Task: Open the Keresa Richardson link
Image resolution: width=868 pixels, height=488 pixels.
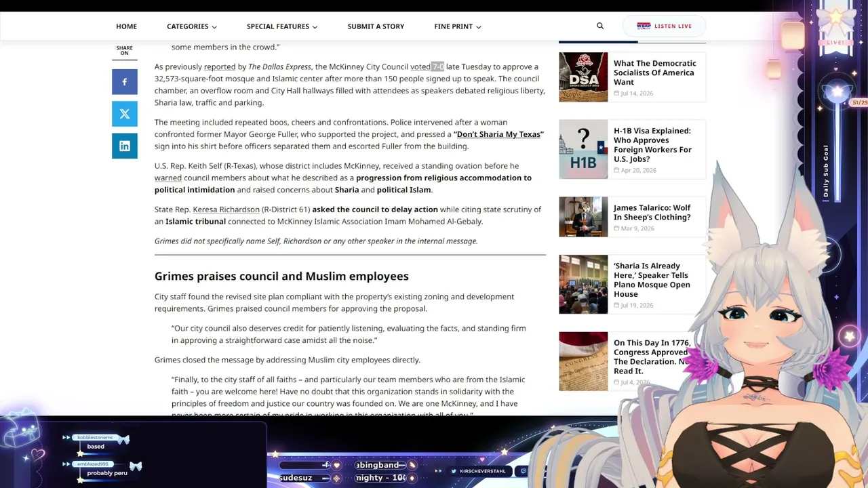Action: [x=226, y=209]
